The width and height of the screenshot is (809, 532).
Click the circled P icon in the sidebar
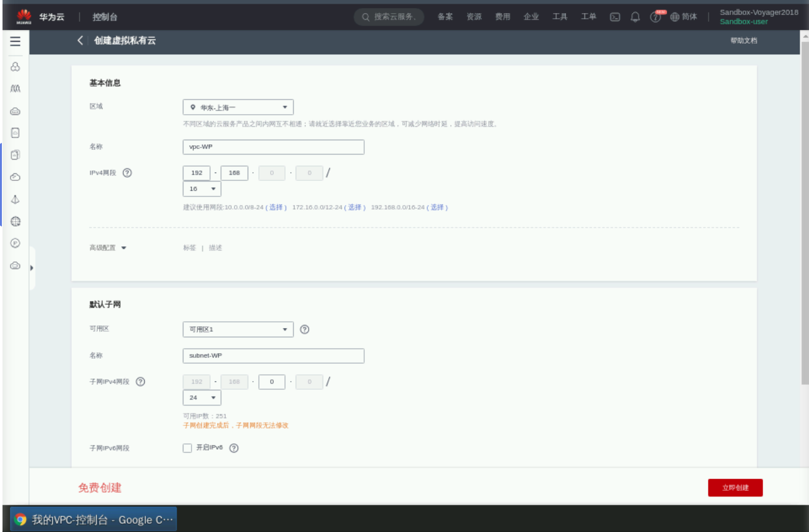click(x=16, y=243)
